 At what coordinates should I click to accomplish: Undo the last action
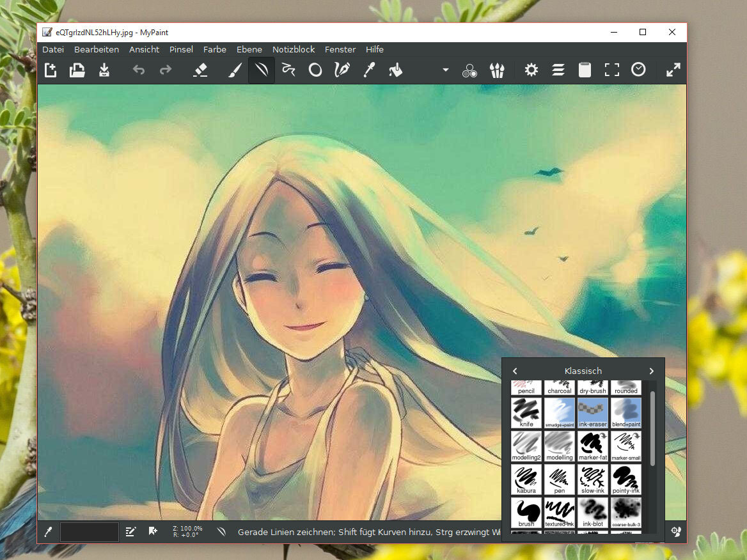coord(139,70)
